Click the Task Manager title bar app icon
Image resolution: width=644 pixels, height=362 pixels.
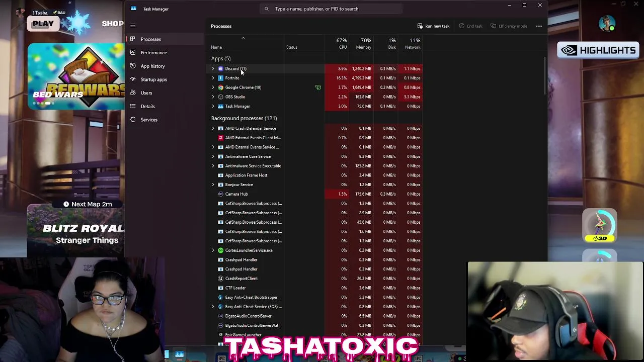(133, 9)
